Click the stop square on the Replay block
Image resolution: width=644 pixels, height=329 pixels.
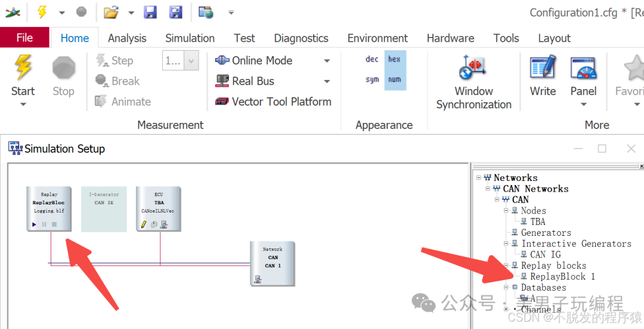point(54,225)
